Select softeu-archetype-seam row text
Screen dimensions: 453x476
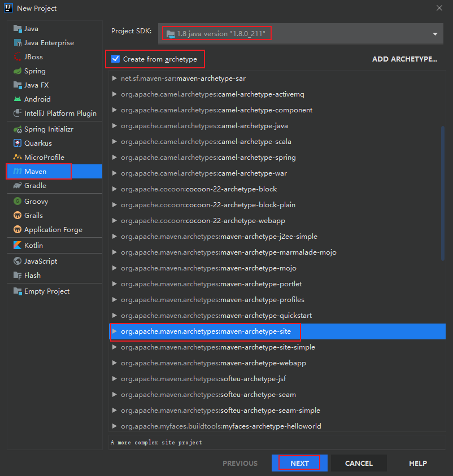pos(208,394)
